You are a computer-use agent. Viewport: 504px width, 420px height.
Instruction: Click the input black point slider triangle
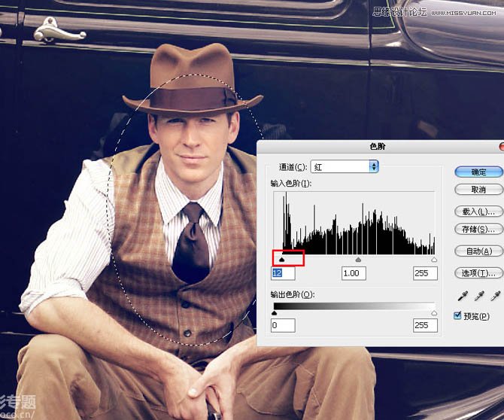point(281,260)
